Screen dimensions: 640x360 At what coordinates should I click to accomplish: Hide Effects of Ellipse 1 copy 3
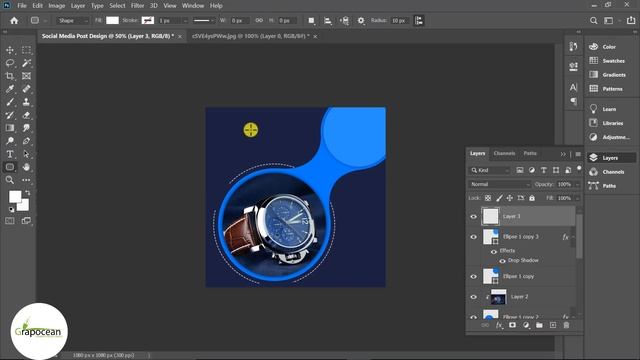[494, 251]
